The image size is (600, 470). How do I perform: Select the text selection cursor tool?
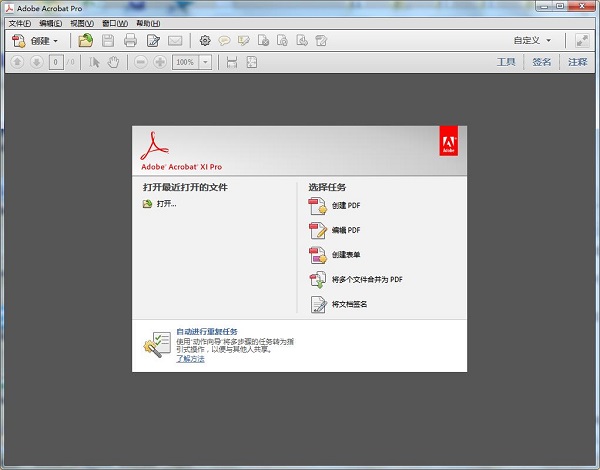[x=94, y=62]
